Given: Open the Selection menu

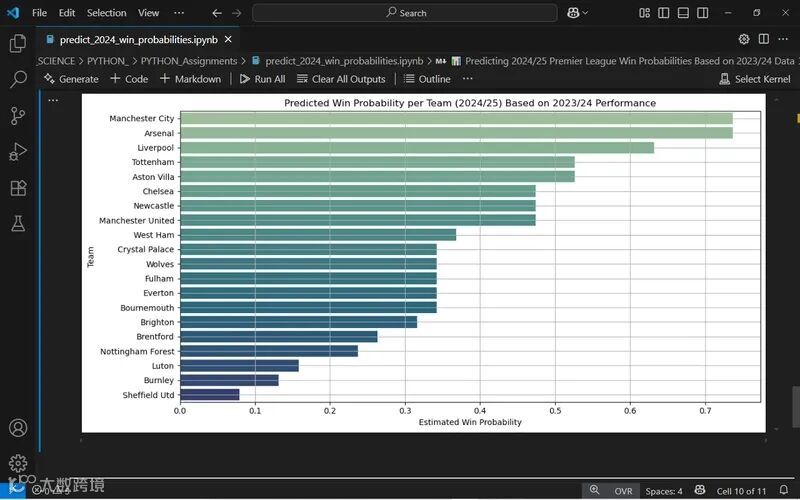Looking at the screenshot, I should tap(106, 13).
